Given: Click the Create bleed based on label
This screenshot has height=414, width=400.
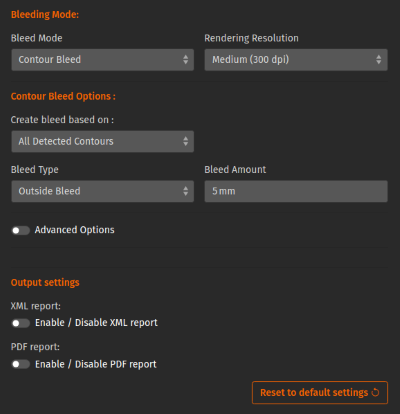Looking at the screenshot, I should (62, 120).
